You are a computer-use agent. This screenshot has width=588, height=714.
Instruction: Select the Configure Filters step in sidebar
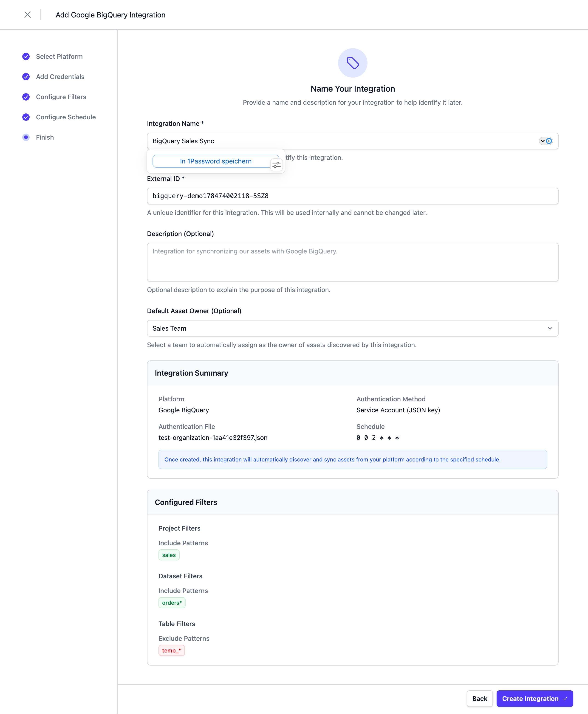[61, 97]
